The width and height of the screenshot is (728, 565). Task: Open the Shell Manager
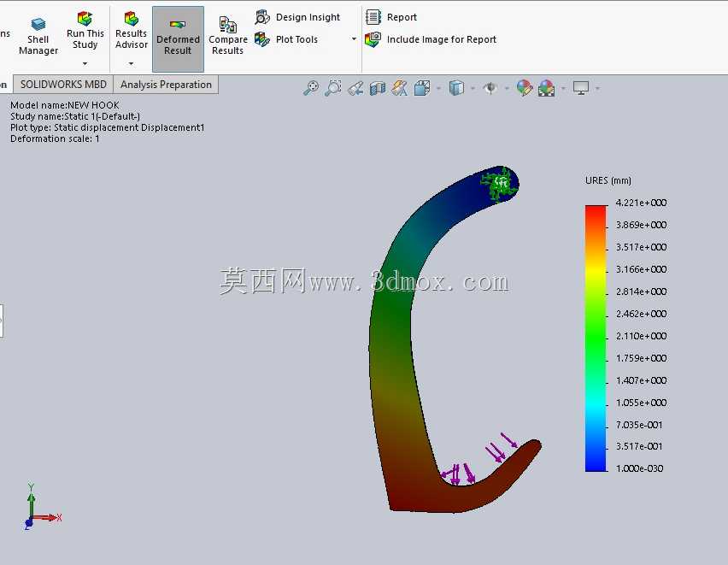pyautogui.click(x=38, y=37)
